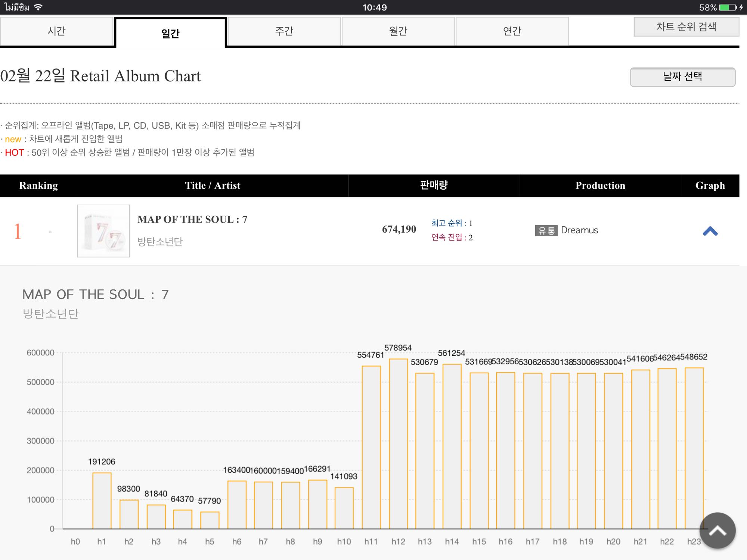Click the h9 bar labeled 166291

click(x=317, y=504)
